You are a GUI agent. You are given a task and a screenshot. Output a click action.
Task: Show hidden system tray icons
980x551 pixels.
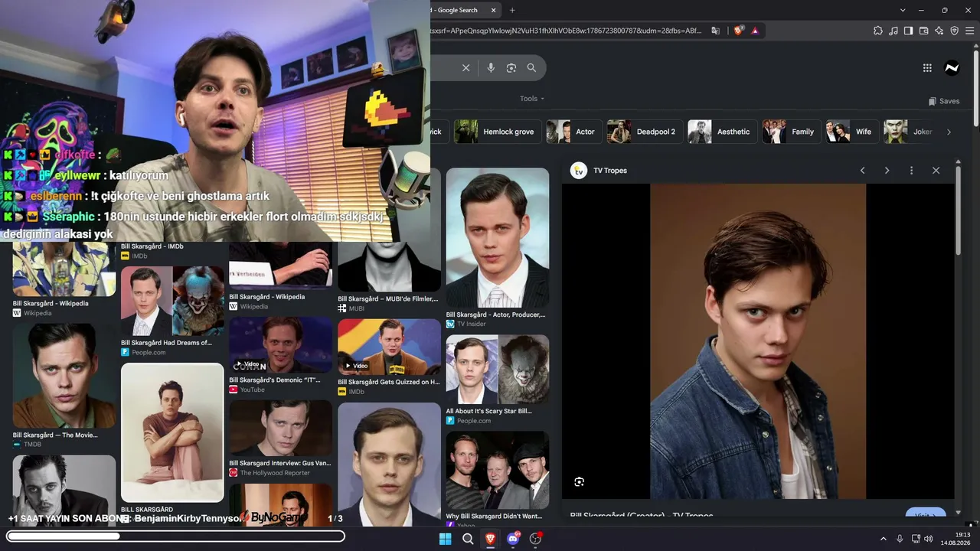pyautogui.click(x=883, y=539)
